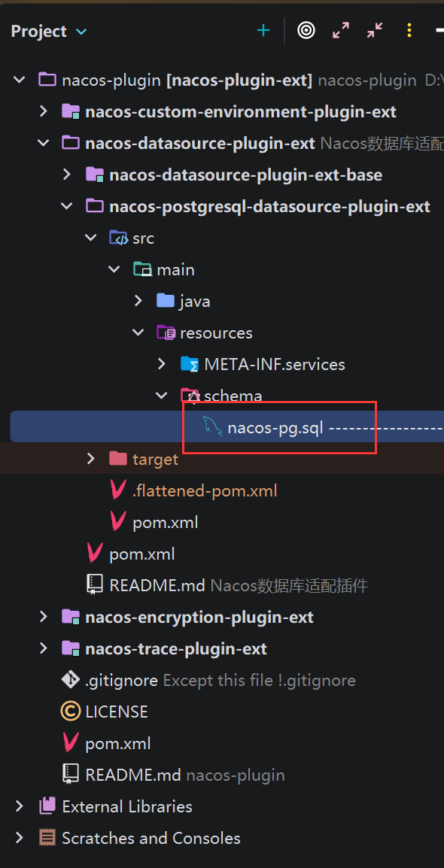Open the Project view dropdown

(81, 32)
